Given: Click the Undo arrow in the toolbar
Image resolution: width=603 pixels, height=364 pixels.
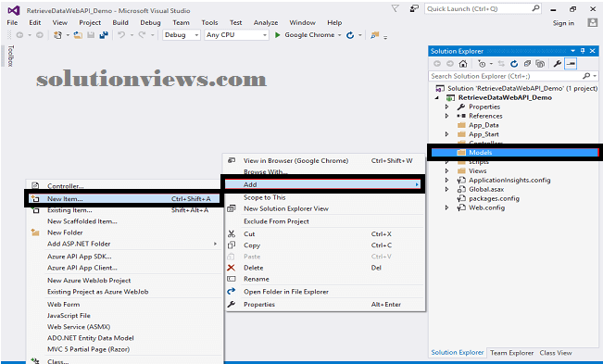Looking at the screenshot, I should [x=121, y=35].
